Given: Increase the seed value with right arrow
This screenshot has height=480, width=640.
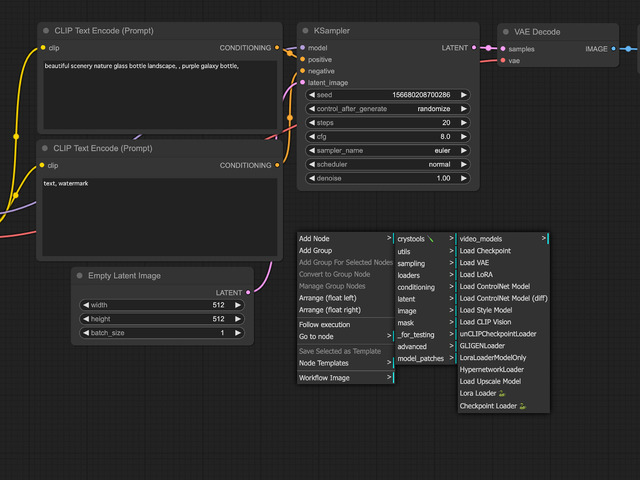Looking at the screenshot, I should [464, 95].
